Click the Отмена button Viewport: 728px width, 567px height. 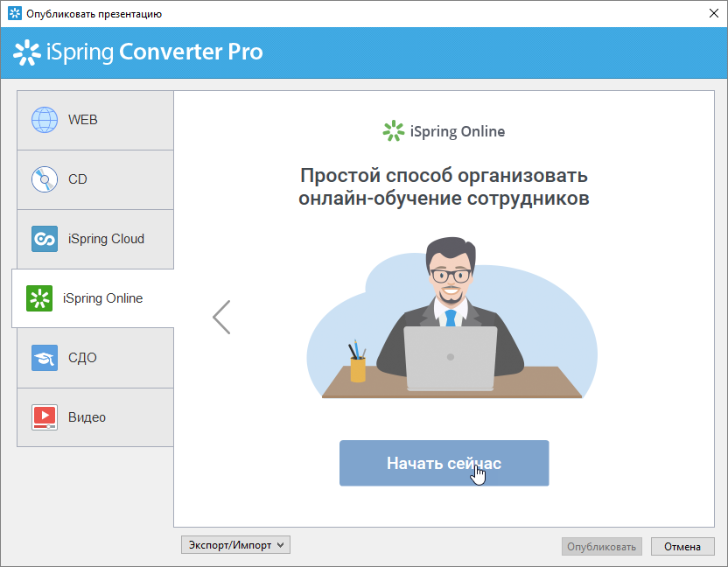click(682, 547)
